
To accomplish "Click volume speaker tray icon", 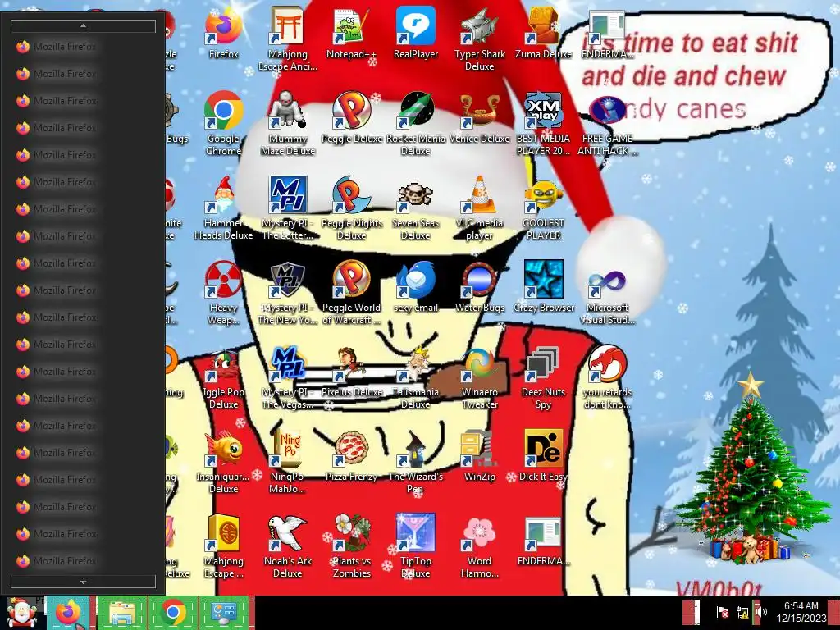I will pyautogui.click(x=760, y=612).
